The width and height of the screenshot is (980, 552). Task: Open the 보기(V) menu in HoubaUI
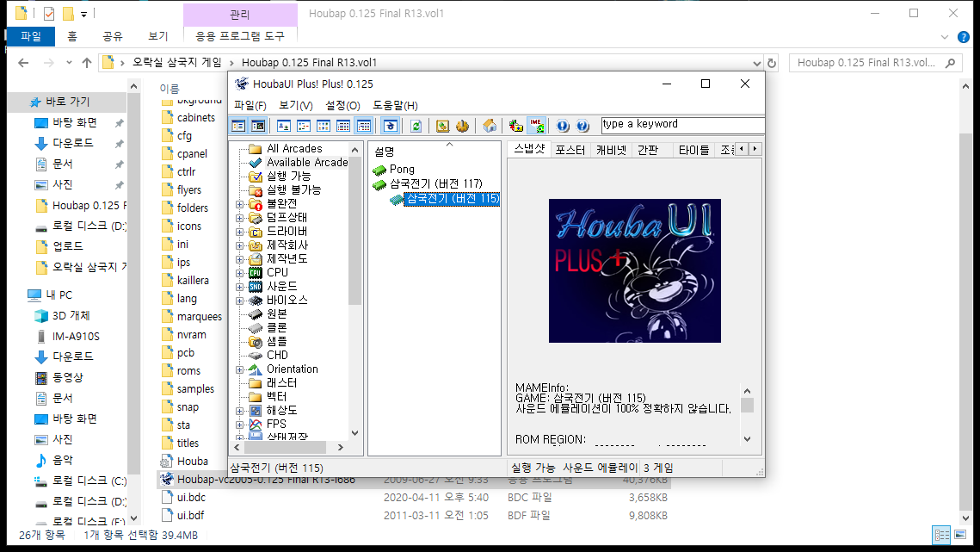[x=296, y=105]
